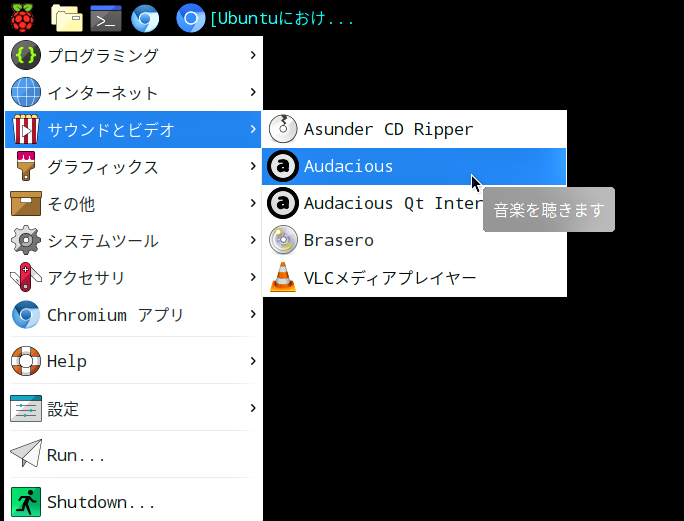Click the インターネット globe icon

coord(26,92)
